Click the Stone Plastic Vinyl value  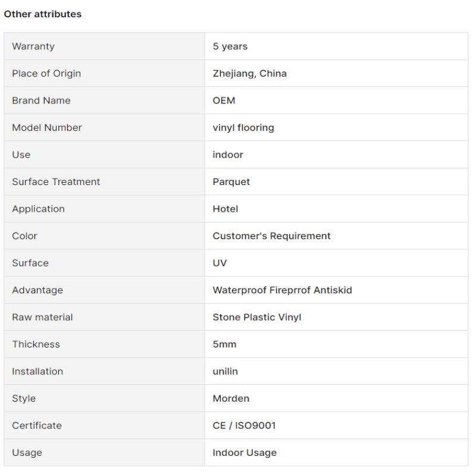[x=257, y=317]
